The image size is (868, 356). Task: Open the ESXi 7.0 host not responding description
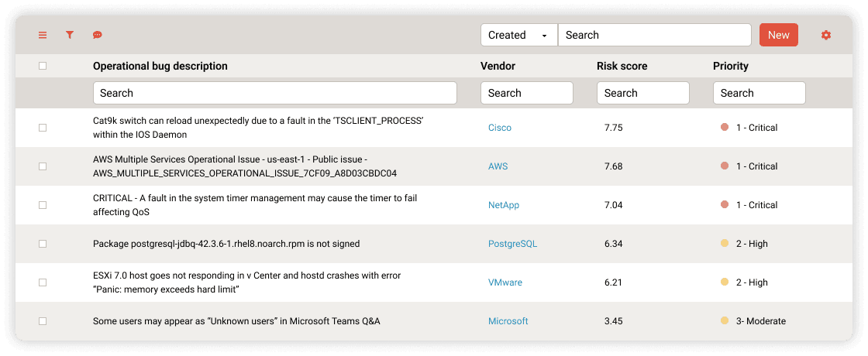click(247, 282)
